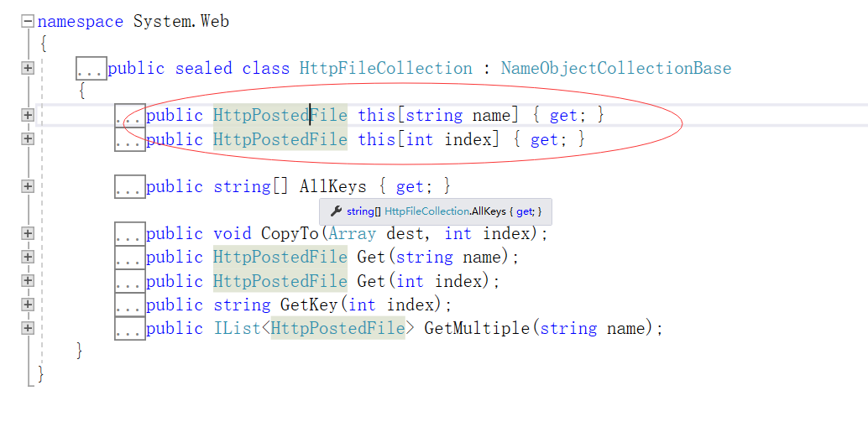Open collapsed box before CopyTo line
Viewport: 868px width, 448px height.
point(130,233)
